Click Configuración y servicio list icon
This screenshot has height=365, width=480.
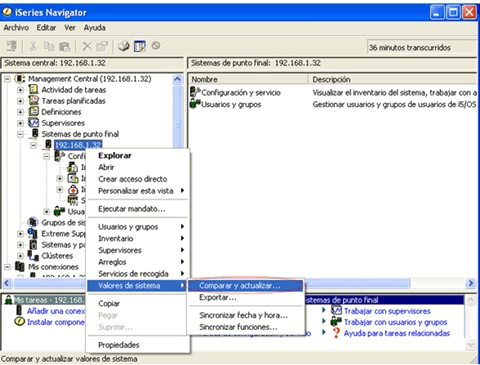point(195,92)
